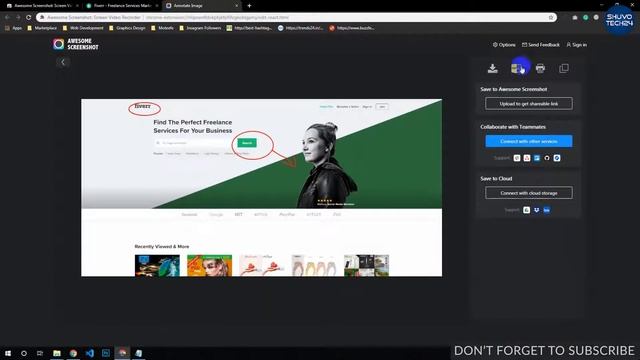Click the blue Trello support icon

coord(537,158)
